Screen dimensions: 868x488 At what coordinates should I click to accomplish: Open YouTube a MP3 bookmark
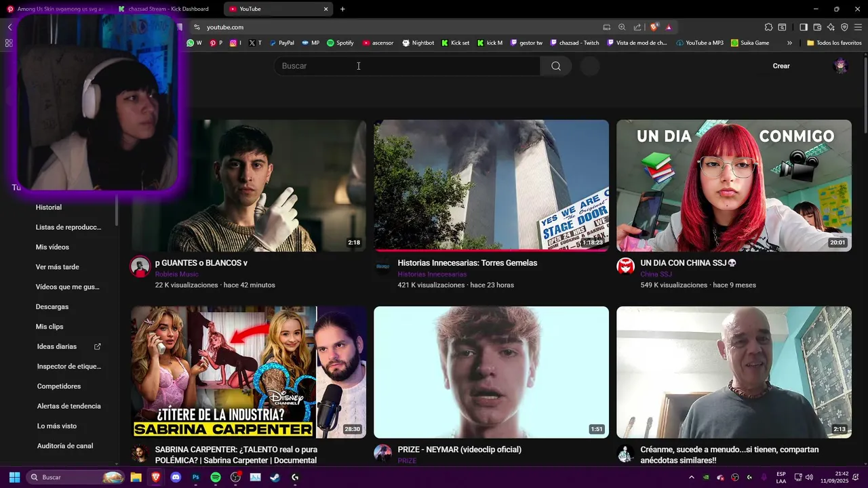[x=700, y=43]
